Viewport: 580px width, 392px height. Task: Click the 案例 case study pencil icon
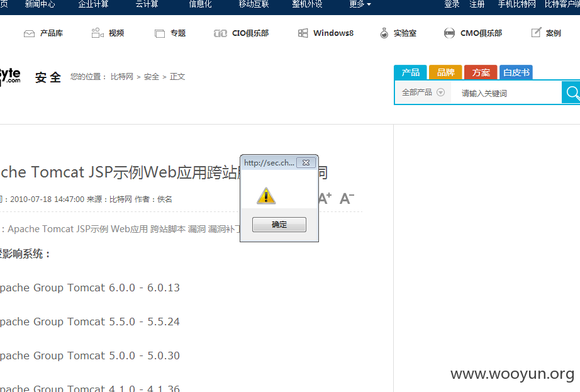click(536, 33)
